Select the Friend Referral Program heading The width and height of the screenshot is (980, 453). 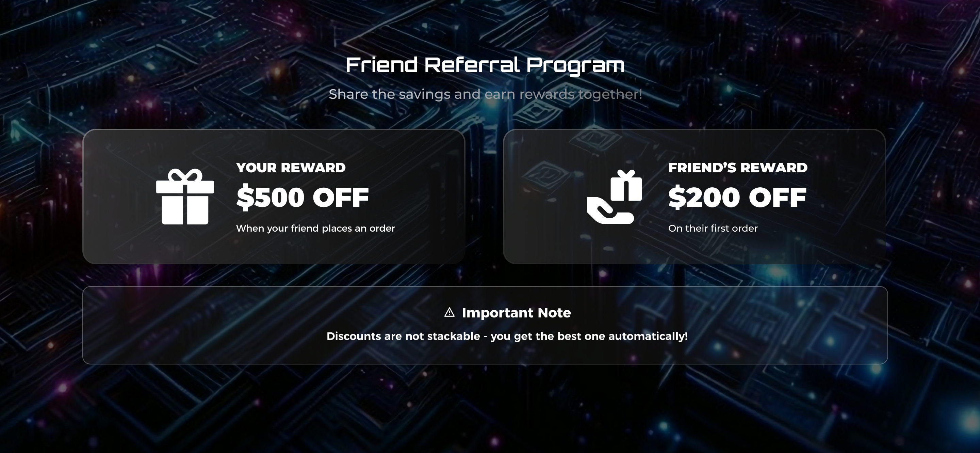(x=485, y=65)
